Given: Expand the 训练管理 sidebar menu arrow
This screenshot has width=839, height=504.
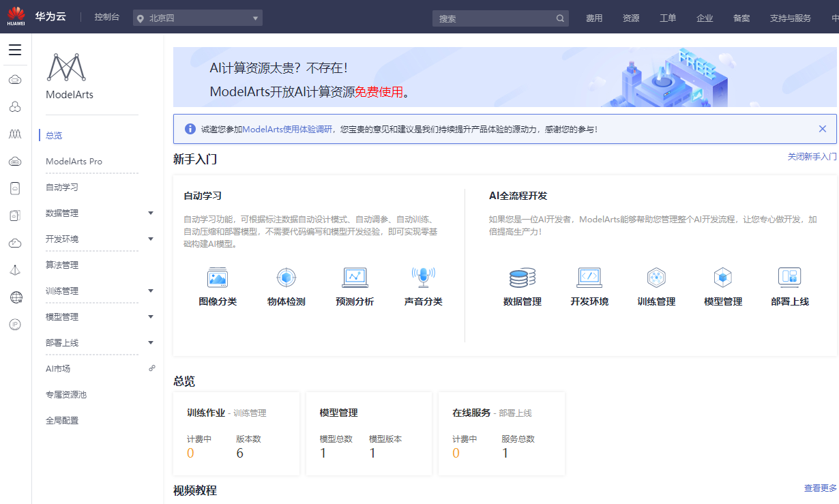Looking at the screenshot, I should click(x=151, y=291).
